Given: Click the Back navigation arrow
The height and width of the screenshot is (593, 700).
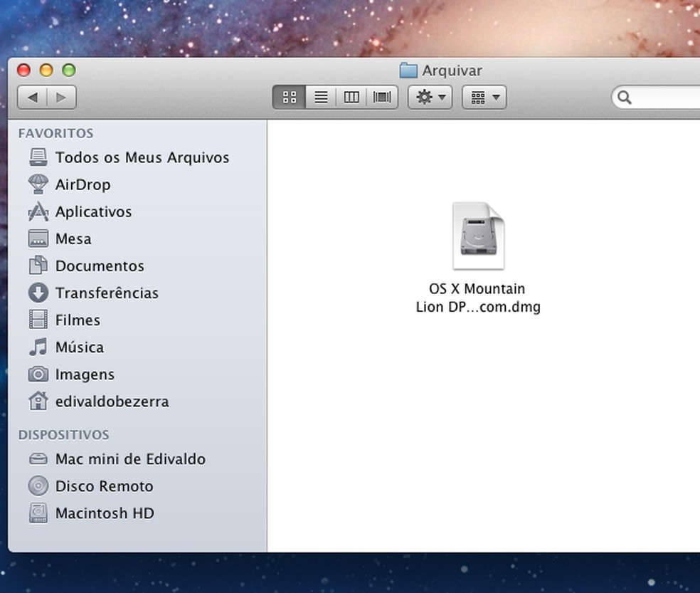Looking at the screenshot, I should (32, 98).
